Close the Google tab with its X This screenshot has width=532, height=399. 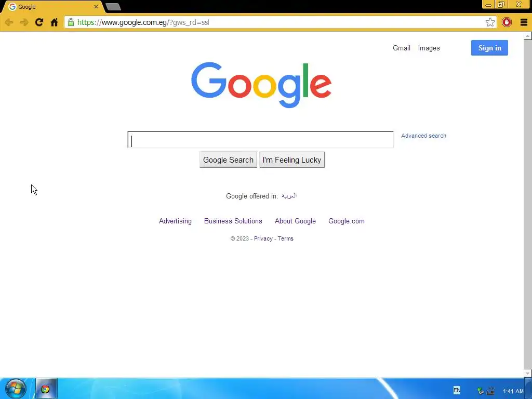(x=96, y=6)
